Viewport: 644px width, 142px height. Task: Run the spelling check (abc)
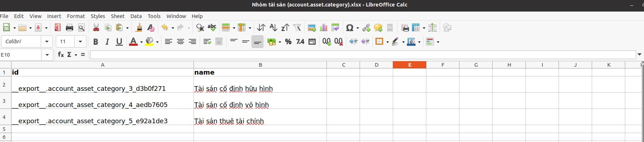tap(212, 28)
